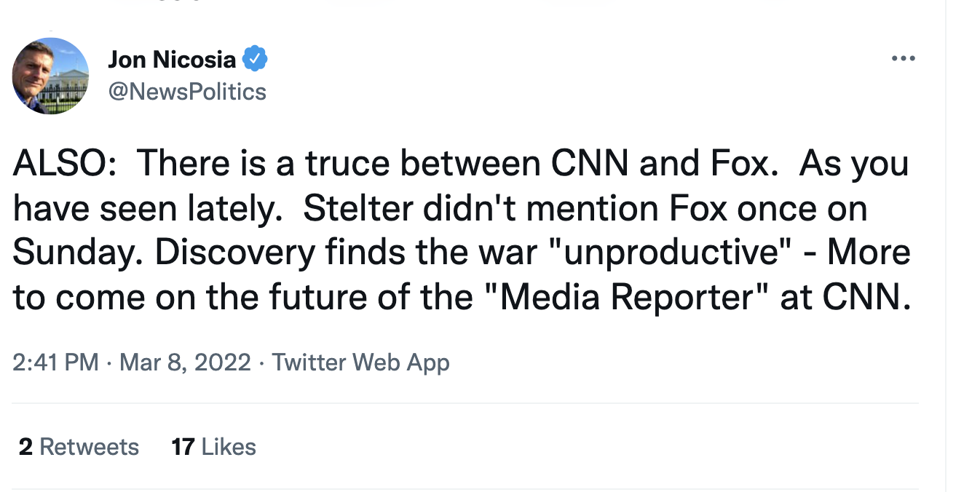Click the number 17 beside Likes

[x=183, y=447]
